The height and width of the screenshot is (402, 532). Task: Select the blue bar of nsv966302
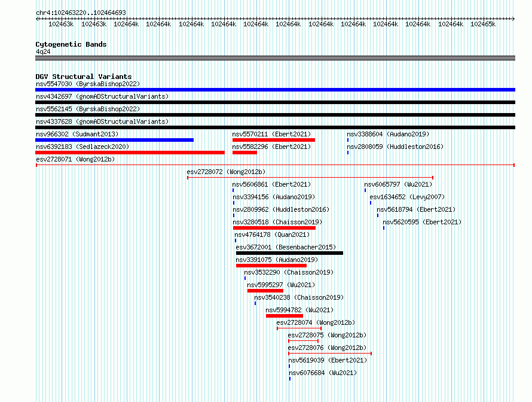click(x=114, y=140)
